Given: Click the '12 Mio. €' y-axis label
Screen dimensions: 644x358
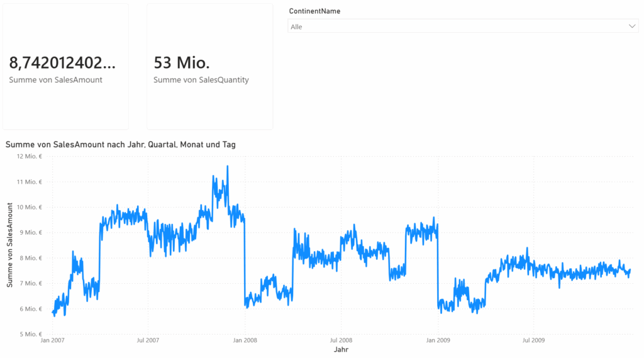Looking at the screenshot, I should pyautogui.click(x=28, y=157).
